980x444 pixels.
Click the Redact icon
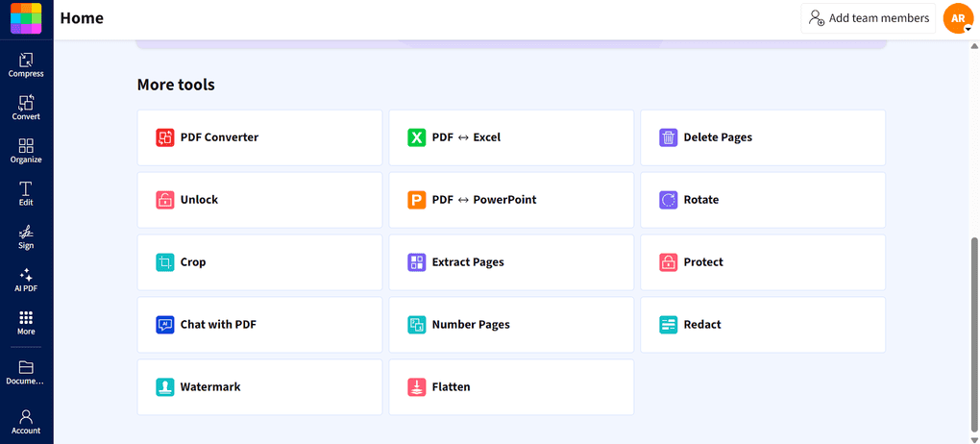(x=669, y=325)
